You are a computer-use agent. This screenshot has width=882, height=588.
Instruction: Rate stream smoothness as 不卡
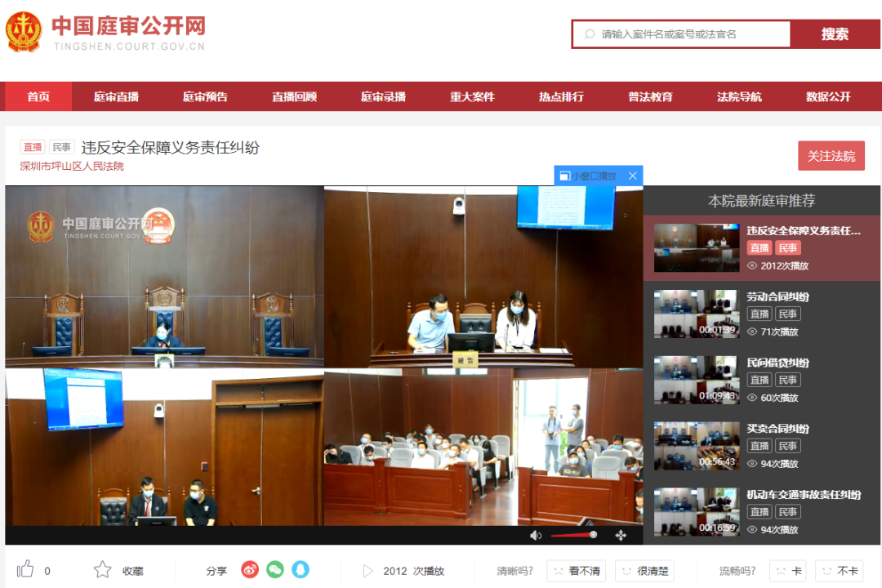(x=839, y=571)
